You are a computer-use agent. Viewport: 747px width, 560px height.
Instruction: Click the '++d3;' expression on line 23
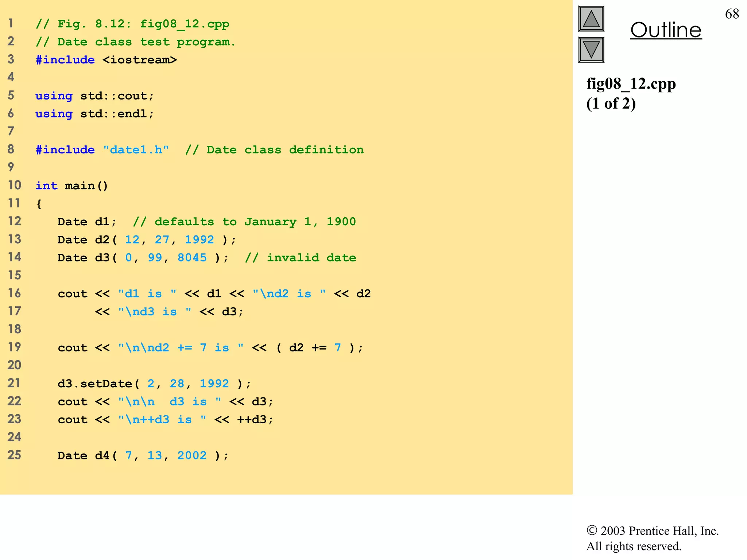(255, 420)
